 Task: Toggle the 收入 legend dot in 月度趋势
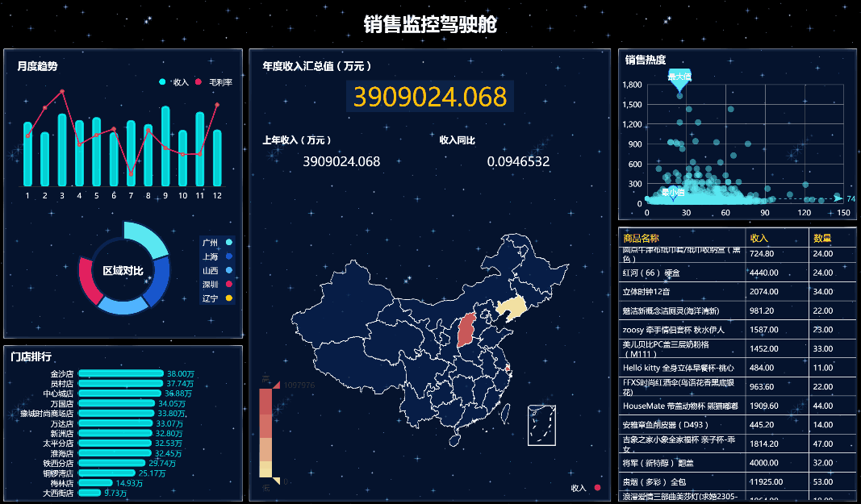coord(162,82)
